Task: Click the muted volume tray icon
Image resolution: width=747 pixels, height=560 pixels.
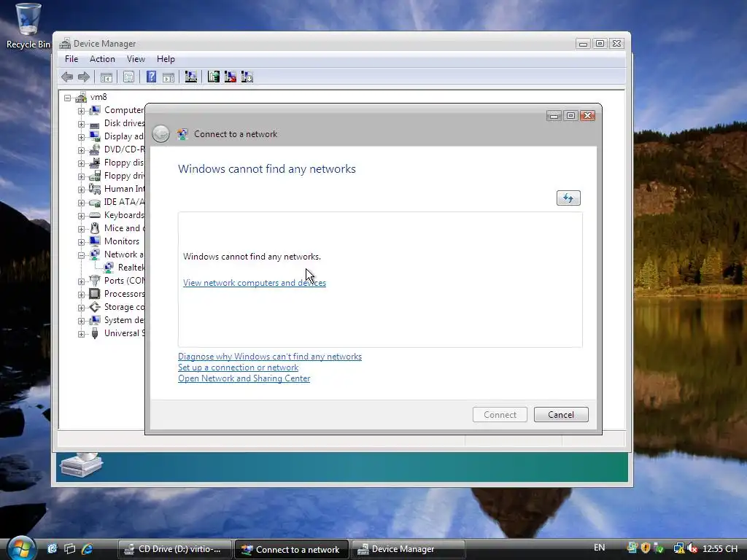Action: click(x=693, y=548)
